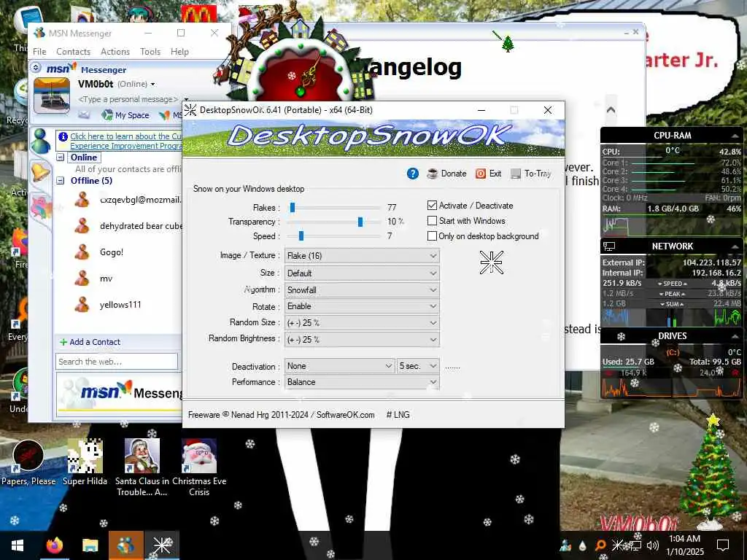
Task: Click the Search the web input field
Action: pyautogui.click(x=117, y=362)
